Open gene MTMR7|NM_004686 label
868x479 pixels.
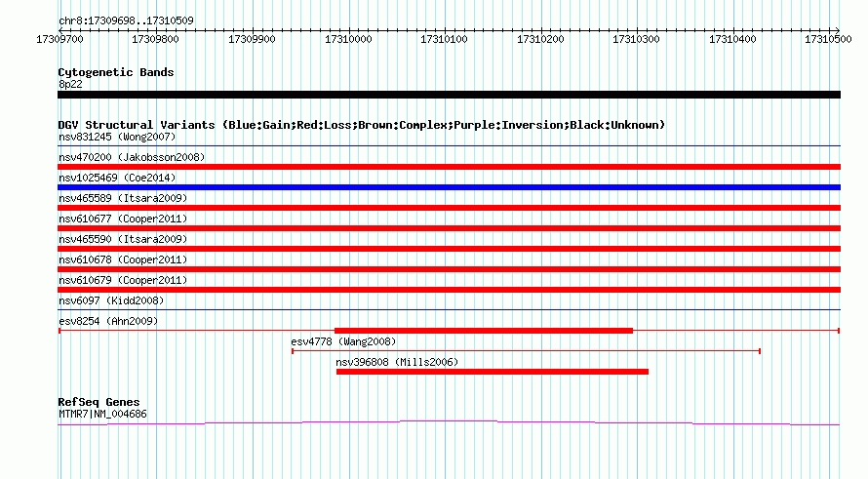click(x=102, y=415)
